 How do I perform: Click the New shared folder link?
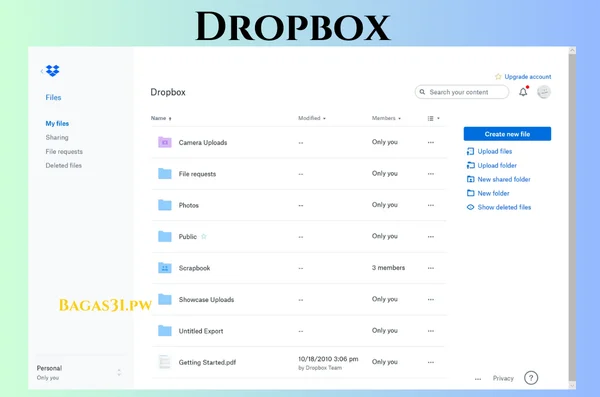[x=504, y=179]
